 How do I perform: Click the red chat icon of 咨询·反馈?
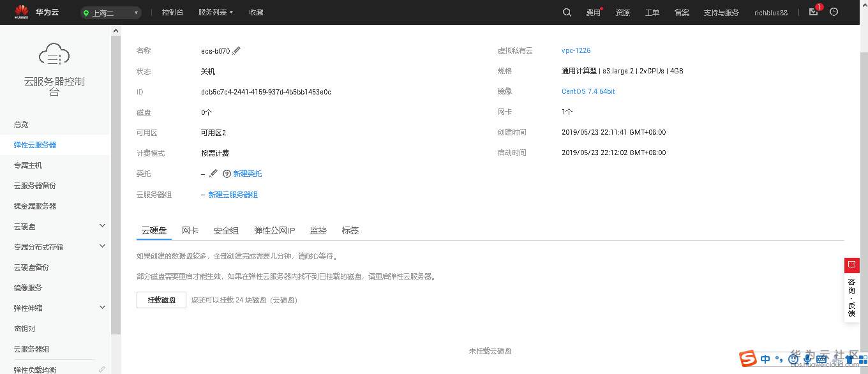(851, 264)
